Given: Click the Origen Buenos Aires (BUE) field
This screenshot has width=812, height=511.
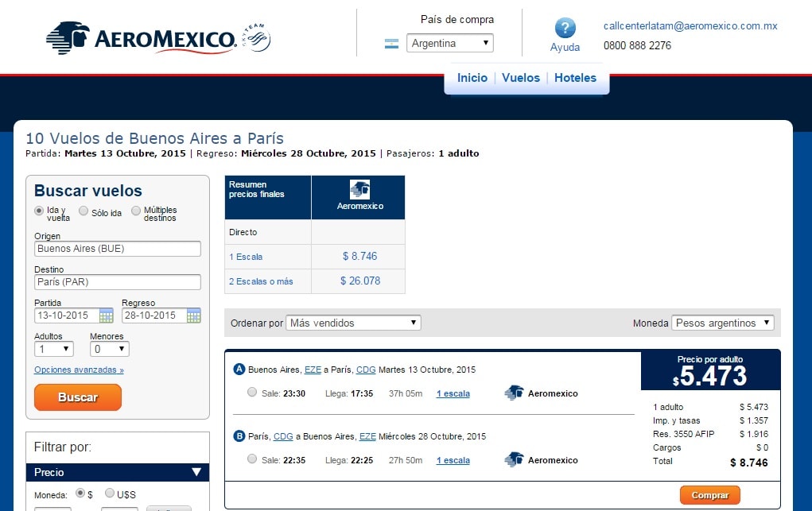Looking at the screenshot, I should pyautogui.click(x=118, y=249).
